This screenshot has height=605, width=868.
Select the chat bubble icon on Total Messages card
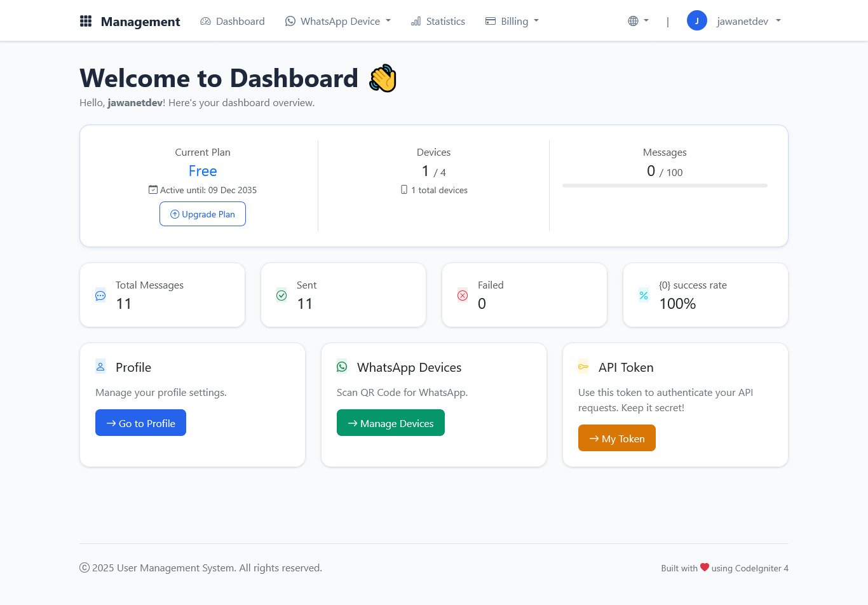100,295
